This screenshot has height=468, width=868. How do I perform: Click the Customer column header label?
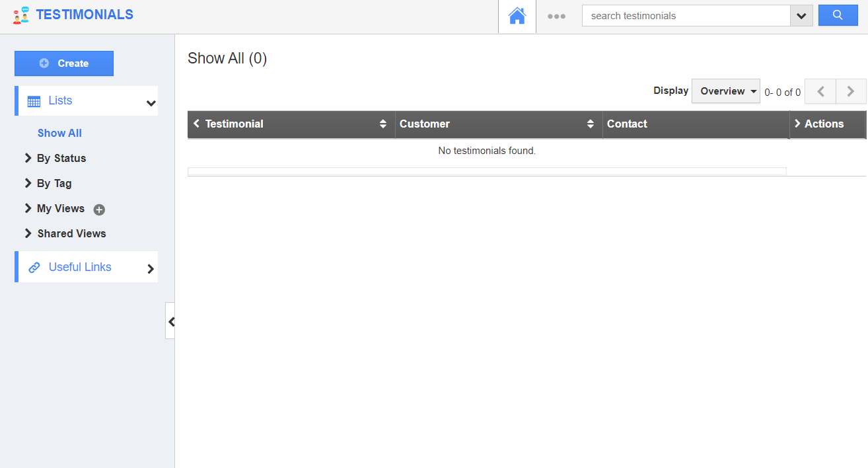point(424,124)
